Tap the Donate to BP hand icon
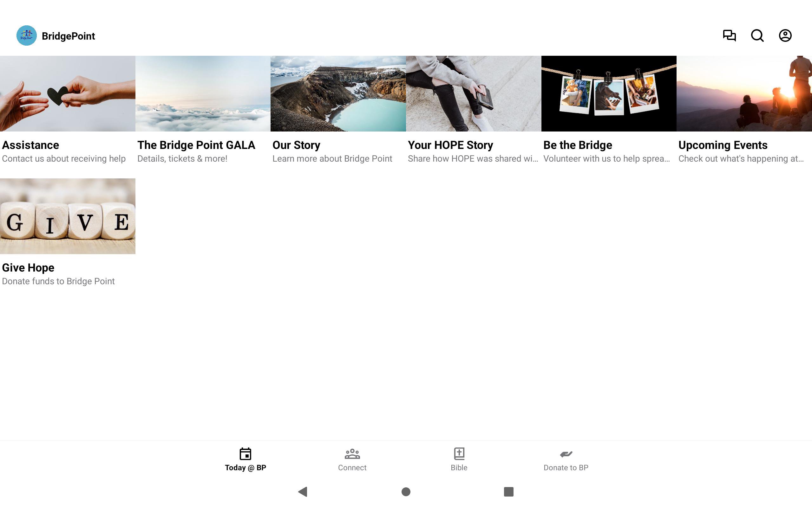812x507 pixels. (566, 454)
